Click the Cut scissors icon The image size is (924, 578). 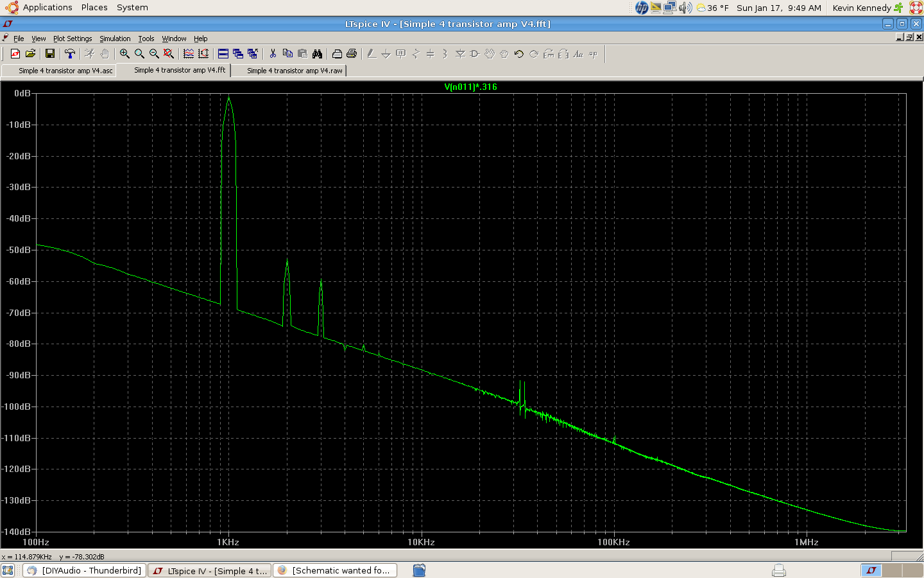click(273, 54)
